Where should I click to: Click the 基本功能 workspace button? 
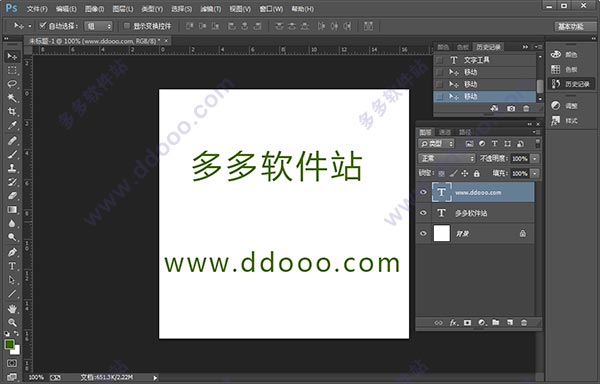pos(571,26)
